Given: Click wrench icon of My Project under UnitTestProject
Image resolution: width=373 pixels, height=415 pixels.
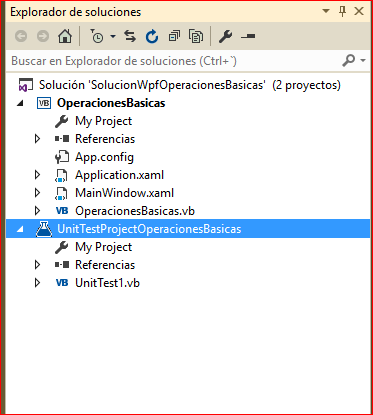Looking at the screenshot, I should (62, 247).
